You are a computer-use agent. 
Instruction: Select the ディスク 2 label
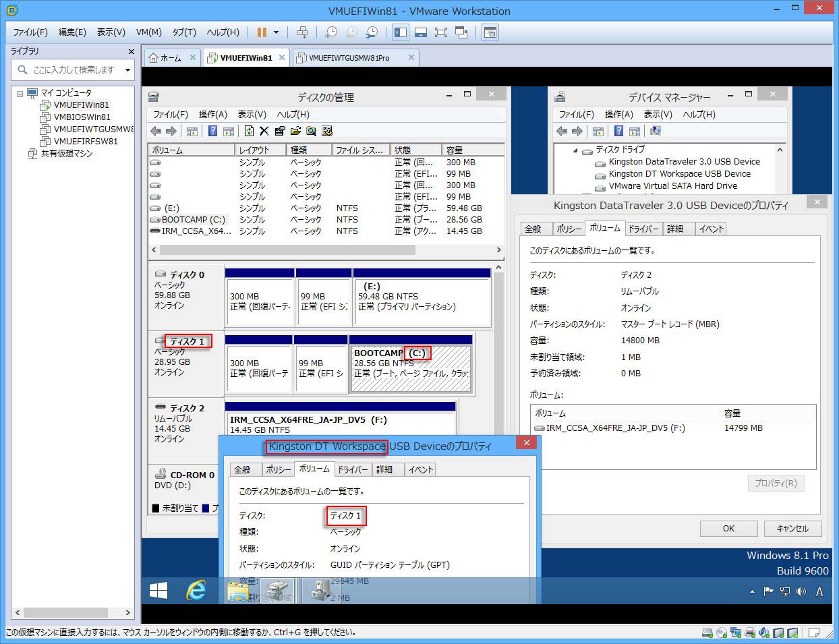(x=187, y=409)
